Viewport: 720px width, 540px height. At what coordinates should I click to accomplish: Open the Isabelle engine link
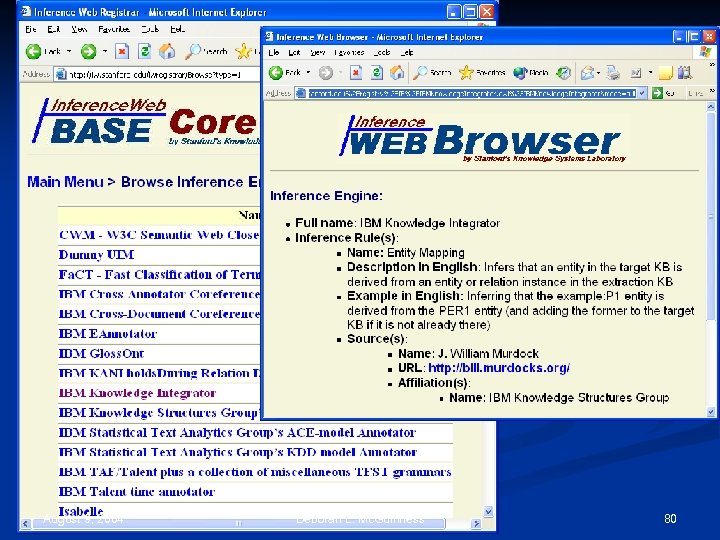(81, 511)
